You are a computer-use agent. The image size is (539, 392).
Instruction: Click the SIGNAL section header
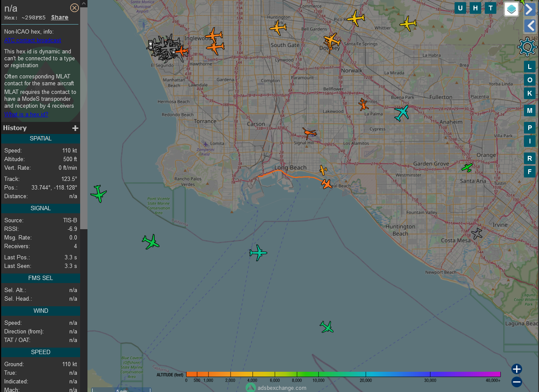(x=41, y=208)
